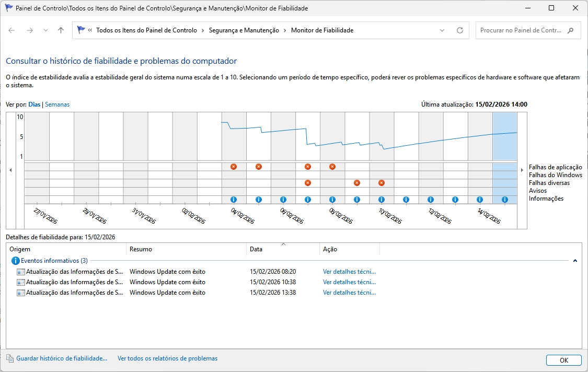The height and width of the screenshot is (372, 588).
Task: Open the address bar breadcrumb dropdown chevron
Action: (x=442, y=30)
